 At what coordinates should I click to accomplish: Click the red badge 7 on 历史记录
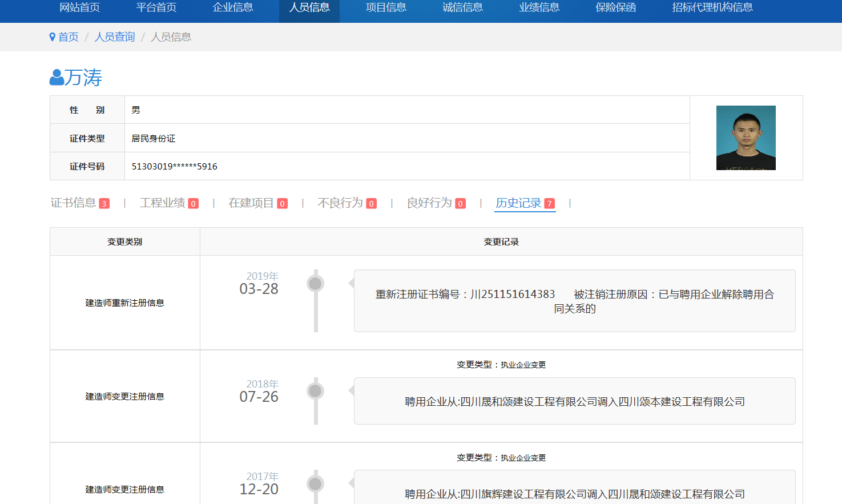(549, 204)
